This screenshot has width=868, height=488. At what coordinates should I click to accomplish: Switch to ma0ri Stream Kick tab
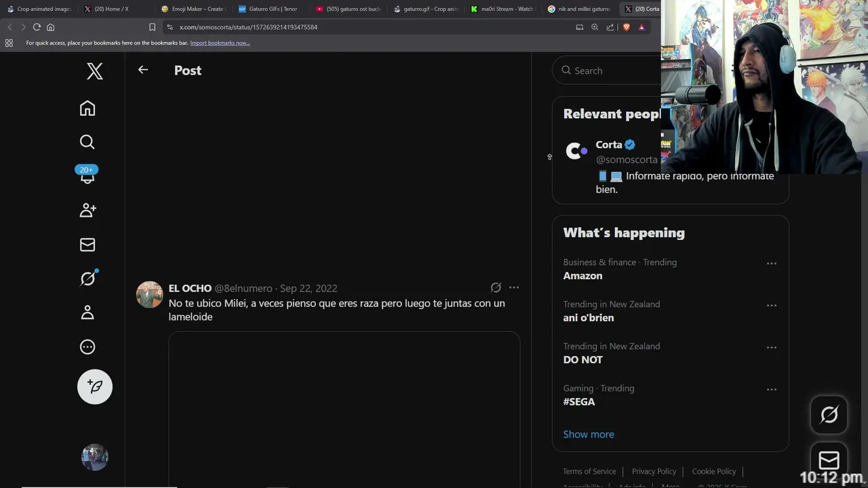[x=503, y=9]
